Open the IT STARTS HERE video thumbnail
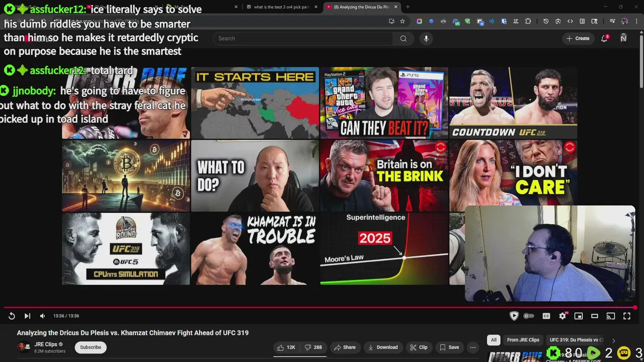 coord(255,103)
